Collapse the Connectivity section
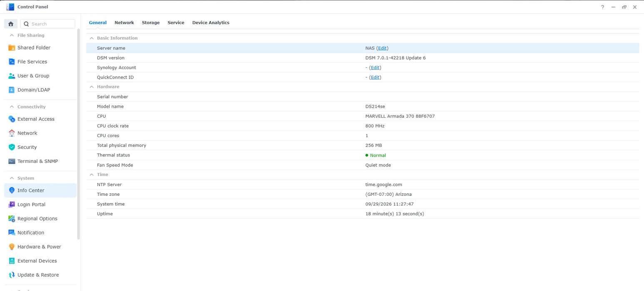This screenshot has width=644, height=291. pyautogui.click(x=12, y=107)
